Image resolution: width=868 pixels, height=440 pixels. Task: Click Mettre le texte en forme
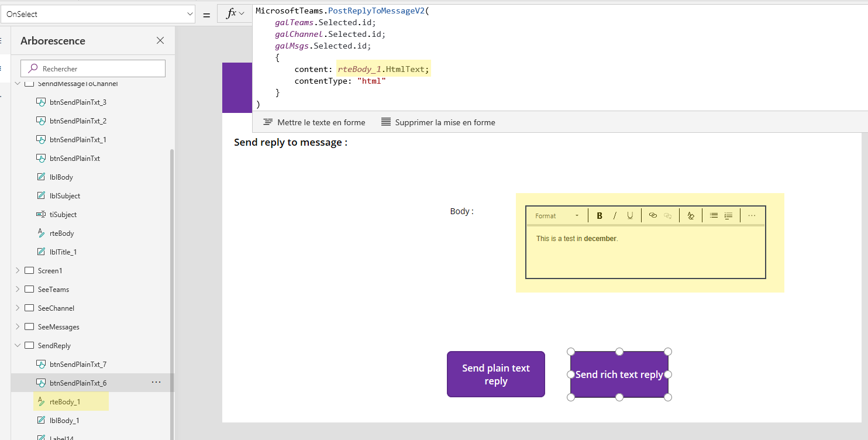coord(314,122)
